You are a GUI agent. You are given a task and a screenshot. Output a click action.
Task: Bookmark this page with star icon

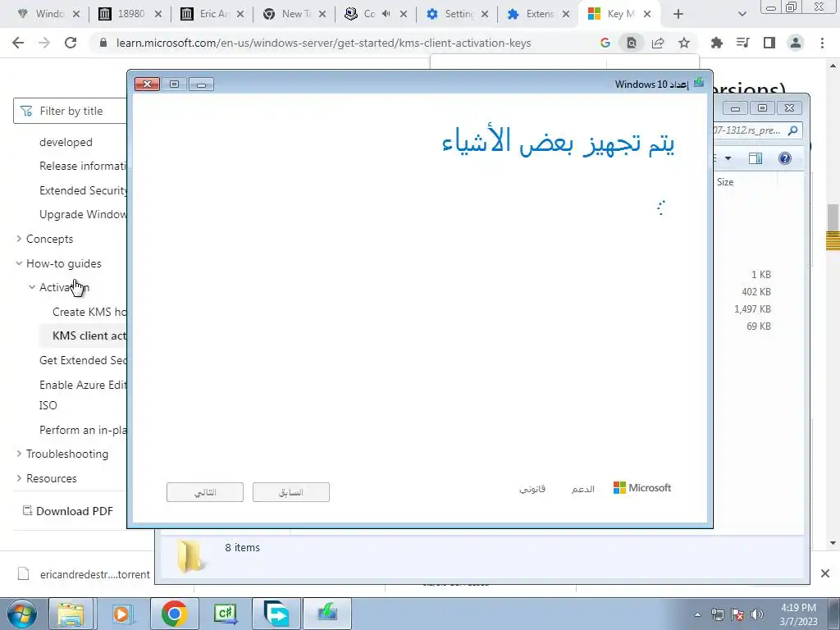pyautogui.click(x=684, y=43)
